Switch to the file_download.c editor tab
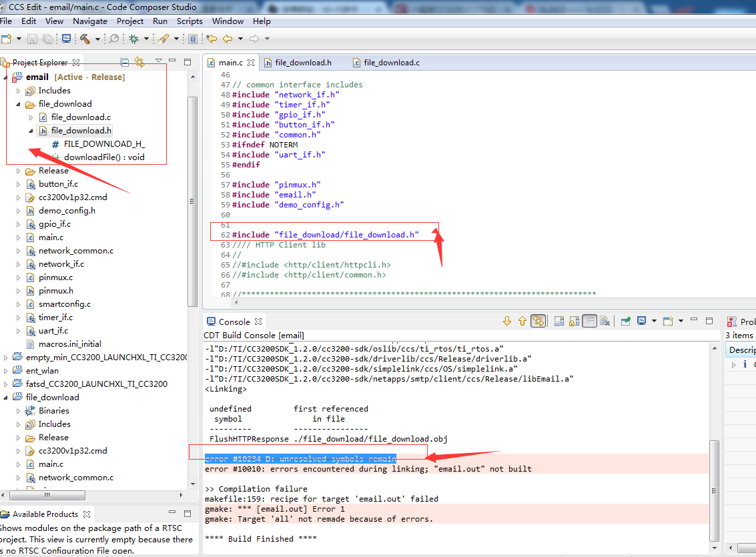The width and height of the screenshot is (756, 557). point(392,63)
